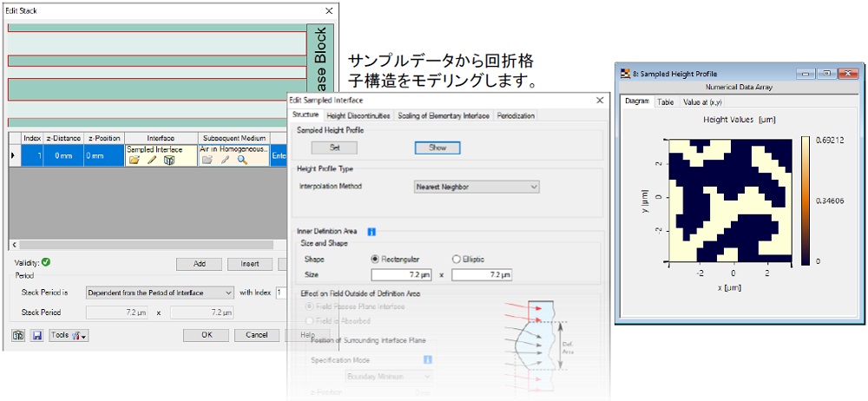Click the edit pencil icon under Sampled Interface

(x=151, y=160)
